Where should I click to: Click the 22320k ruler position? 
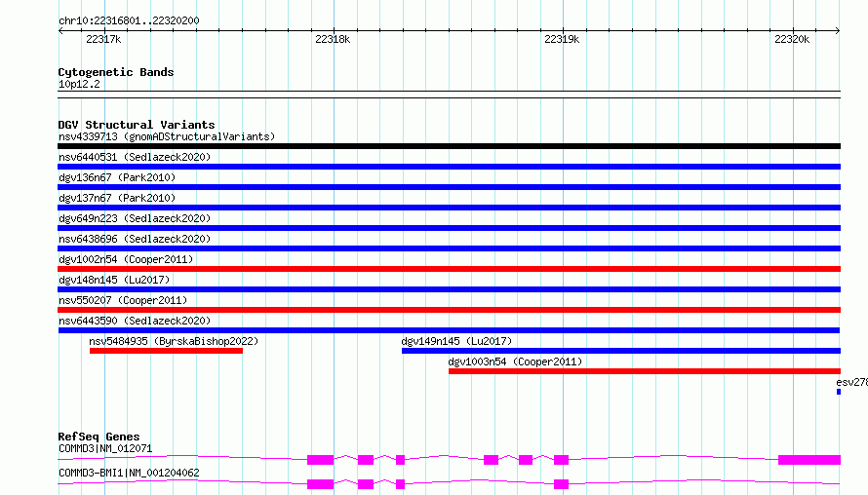(x=792, y=39)
